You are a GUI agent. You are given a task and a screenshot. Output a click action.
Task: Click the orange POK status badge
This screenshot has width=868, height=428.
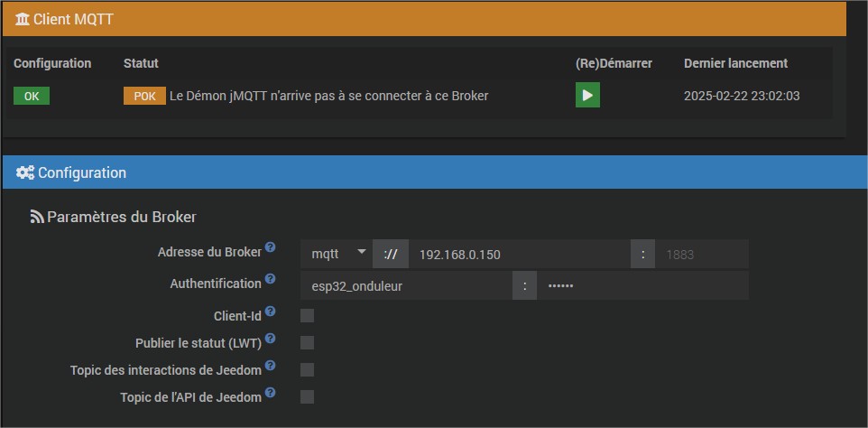pos(144,96)
